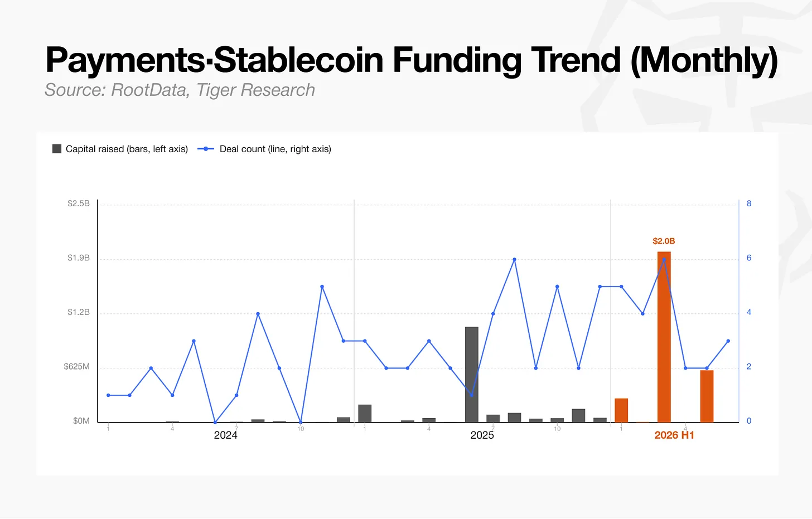Click the Capital raised legend label
Image resolution: width=812 pixels, height=519 pixels.
click(127, 149)
